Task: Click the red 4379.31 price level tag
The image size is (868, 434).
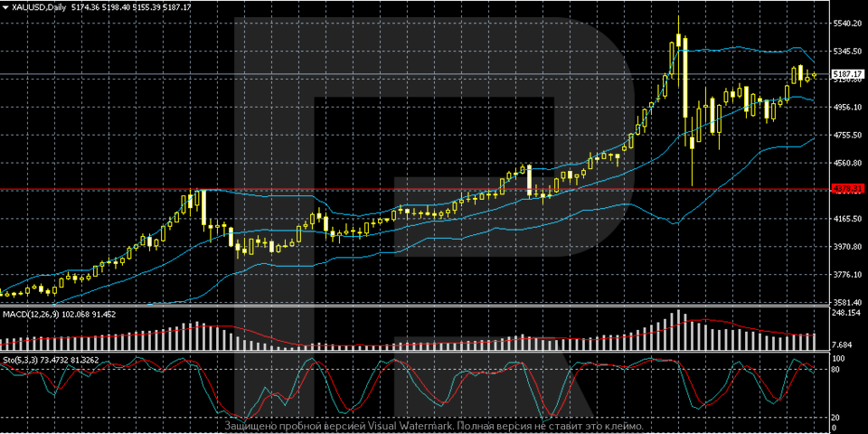Action: click(x=846, y=189)
